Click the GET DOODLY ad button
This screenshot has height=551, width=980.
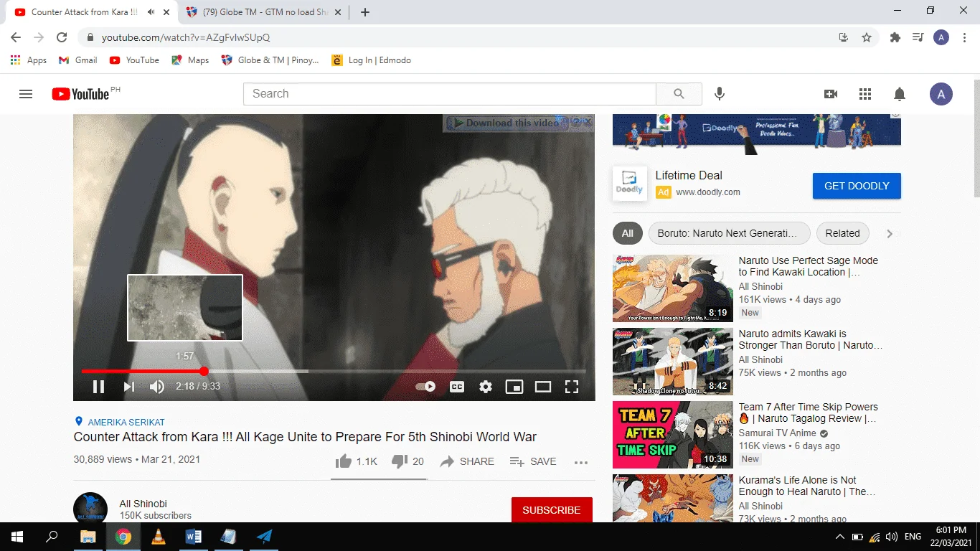point(857,186)
